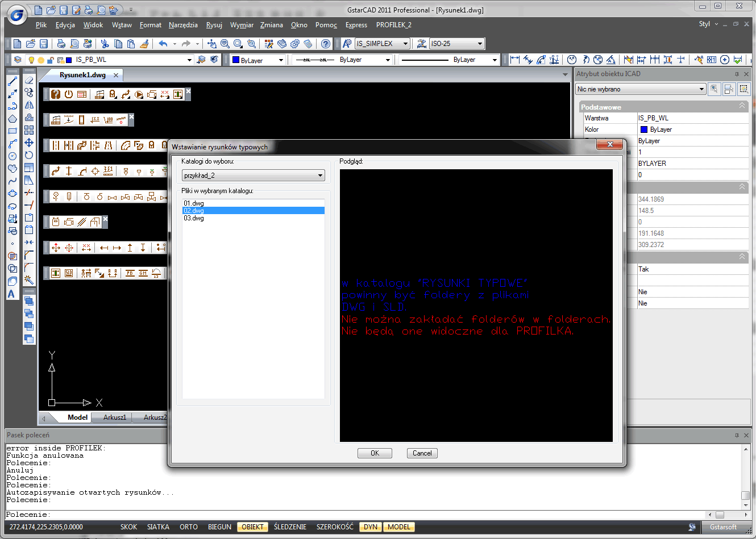
Task: Toggle ŚLEDZENIE object tracking
Action: pyautogui.click(x=290, y=527)
